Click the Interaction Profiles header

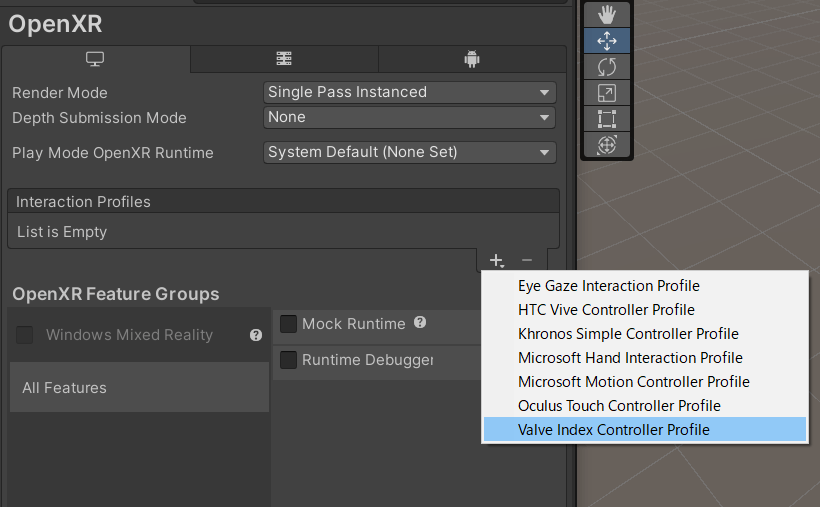pos(283,201)
